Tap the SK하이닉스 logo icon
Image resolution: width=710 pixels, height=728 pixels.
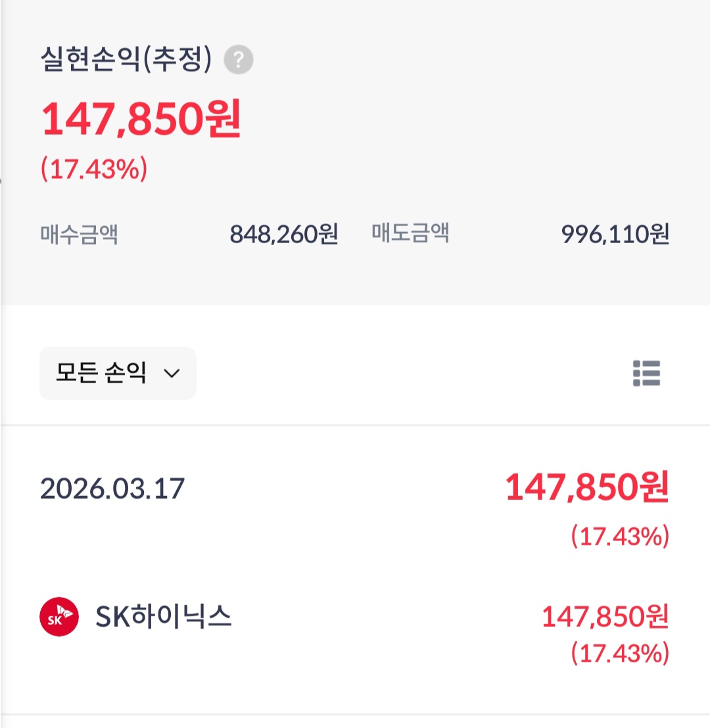pyautogui.click(x=59, y=616)
